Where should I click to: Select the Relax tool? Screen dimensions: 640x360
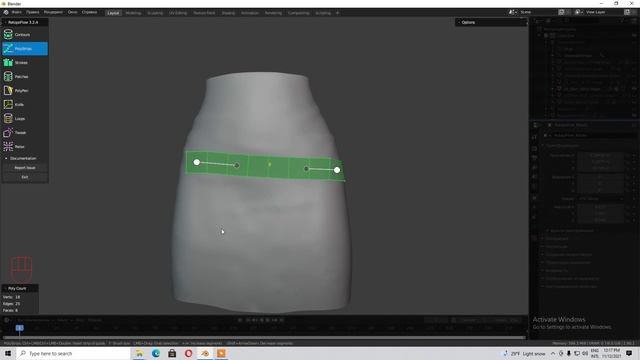(x=25, y=147)
